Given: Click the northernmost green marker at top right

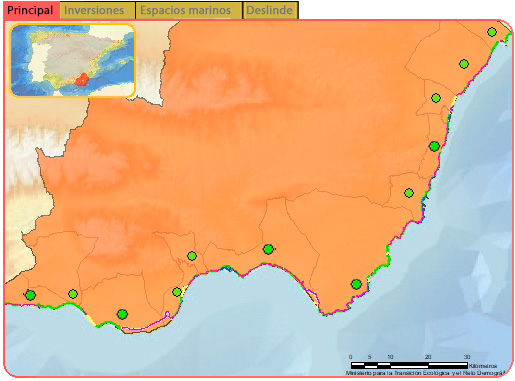Looking at the screenshot, I should [492, 32].
